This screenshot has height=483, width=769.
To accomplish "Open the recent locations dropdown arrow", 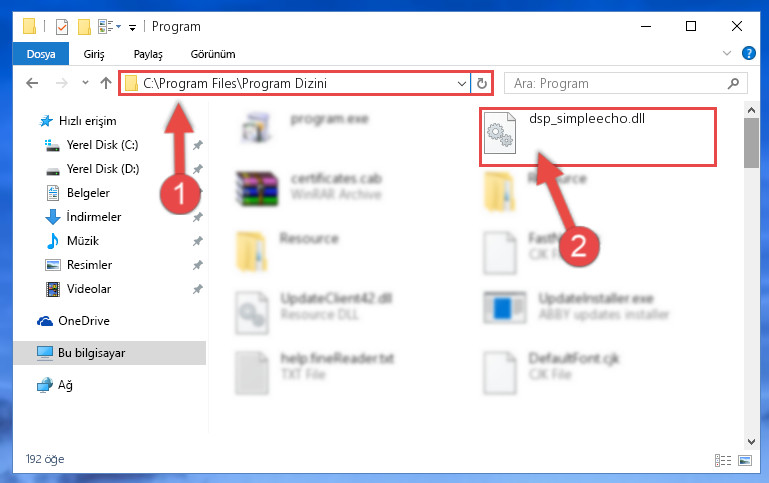I will tap(85, 83).
